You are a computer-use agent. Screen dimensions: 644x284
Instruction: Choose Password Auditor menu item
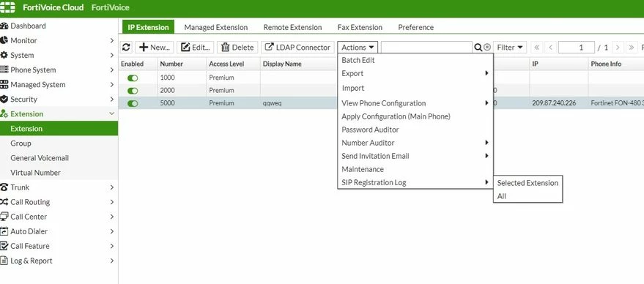415,130
